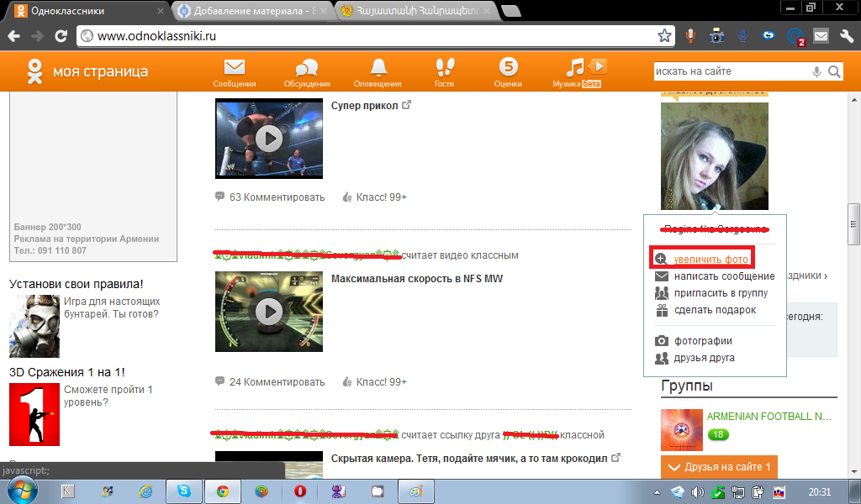Click the orange microphone extension icon
Image resolution: width=861 pixels, height=504 pixels.
click(691, 36)
